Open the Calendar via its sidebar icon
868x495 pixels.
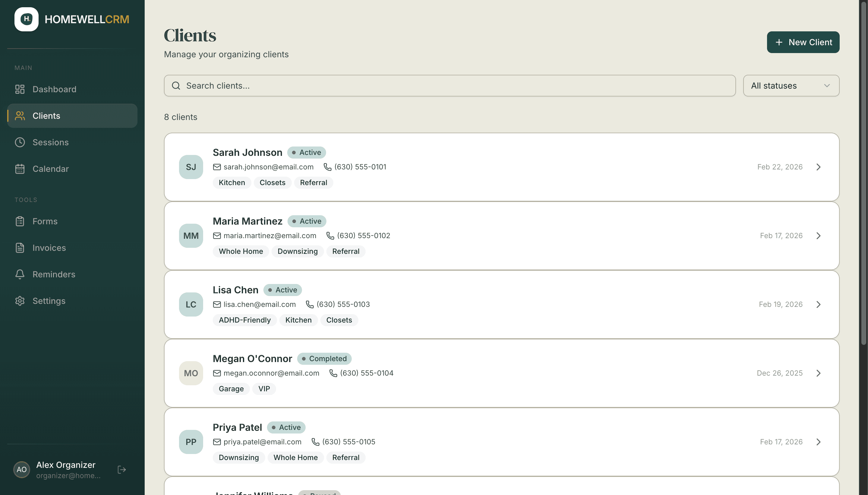pyautogui.click(x=20, y=169)
